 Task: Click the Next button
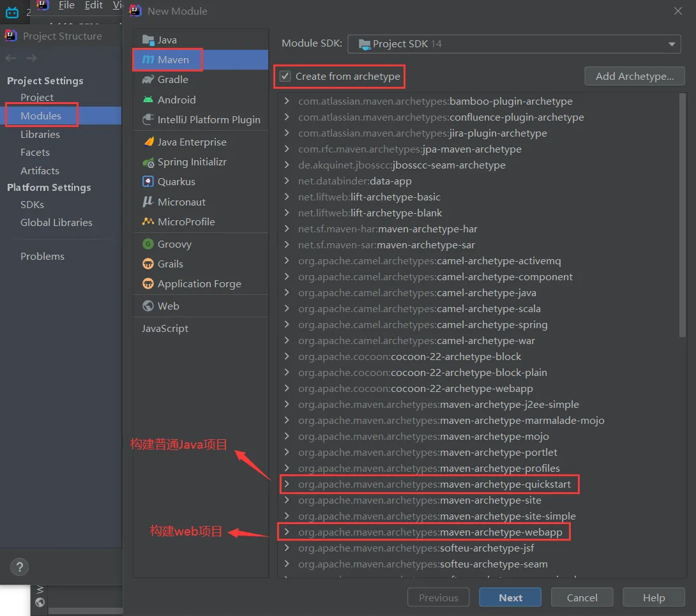510,597
